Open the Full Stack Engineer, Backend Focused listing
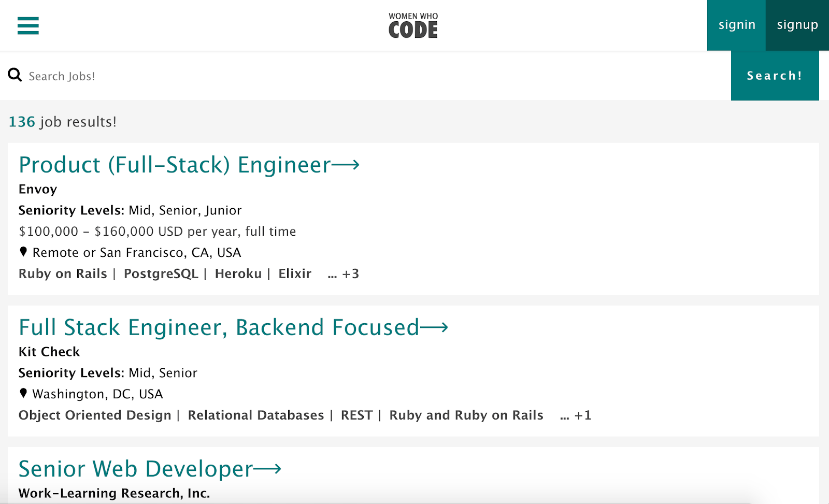This screenshot has height=504, width=829. coord(219,327)
